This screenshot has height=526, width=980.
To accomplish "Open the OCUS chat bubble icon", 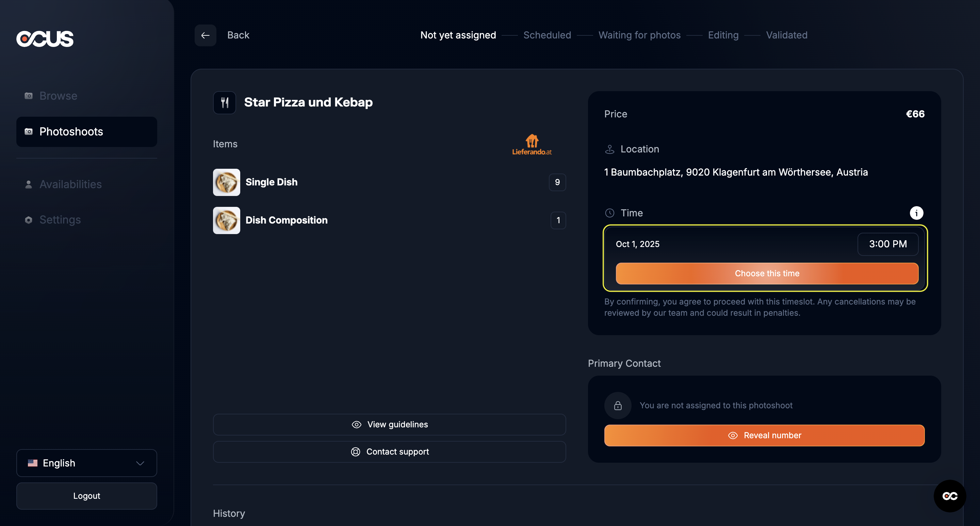I will click(x=950, y=496).
